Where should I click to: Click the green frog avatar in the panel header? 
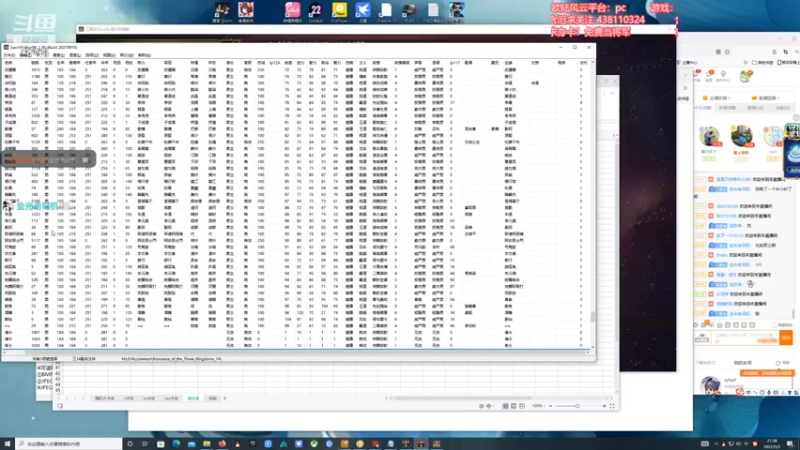(746, 77)
